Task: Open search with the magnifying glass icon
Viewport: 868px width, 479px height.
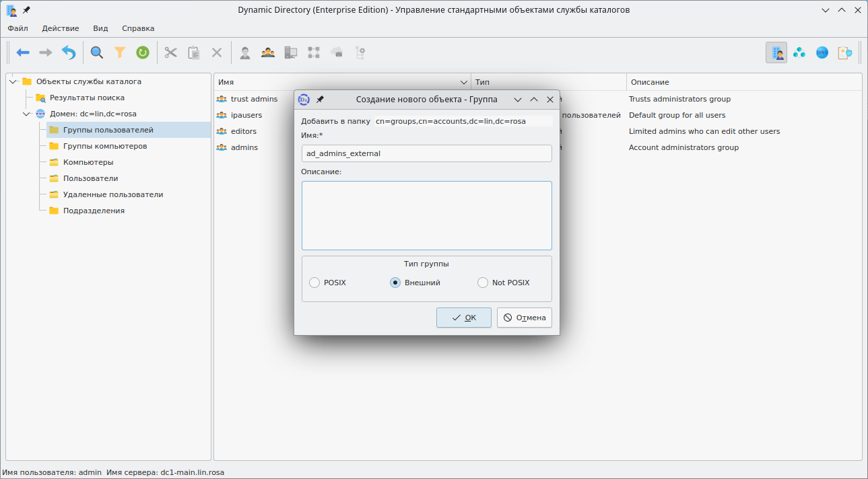Action: click(x=97, y=52)
